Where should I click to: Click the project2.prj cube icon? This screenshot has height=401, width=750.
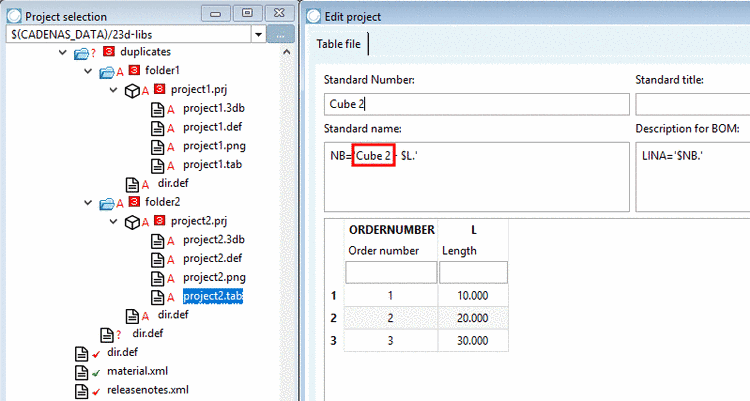(x=132, y=222)
